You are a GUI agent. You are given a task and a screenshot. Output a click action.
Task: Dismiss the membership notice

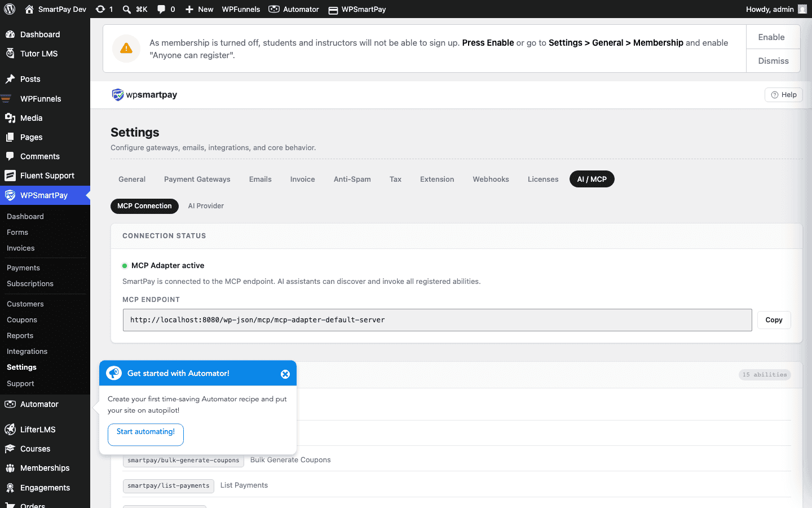pos(773,61)
